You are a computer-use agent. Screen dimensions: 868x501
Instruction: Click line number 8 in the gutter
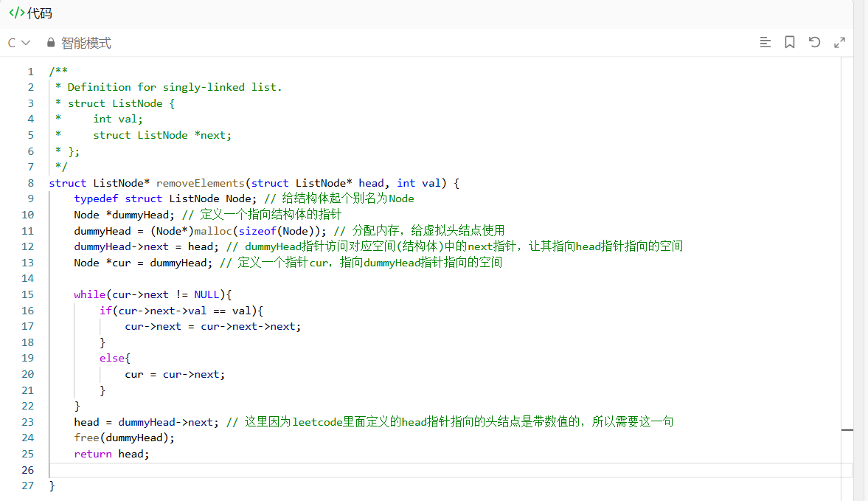point(30,183)
